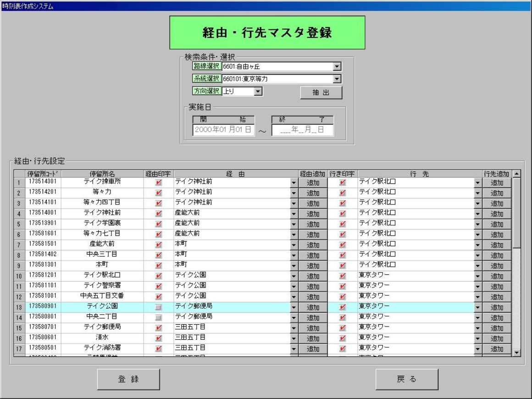Click the 停留所名 column header
The image size is (532, 399).
[x=102, y=174]
